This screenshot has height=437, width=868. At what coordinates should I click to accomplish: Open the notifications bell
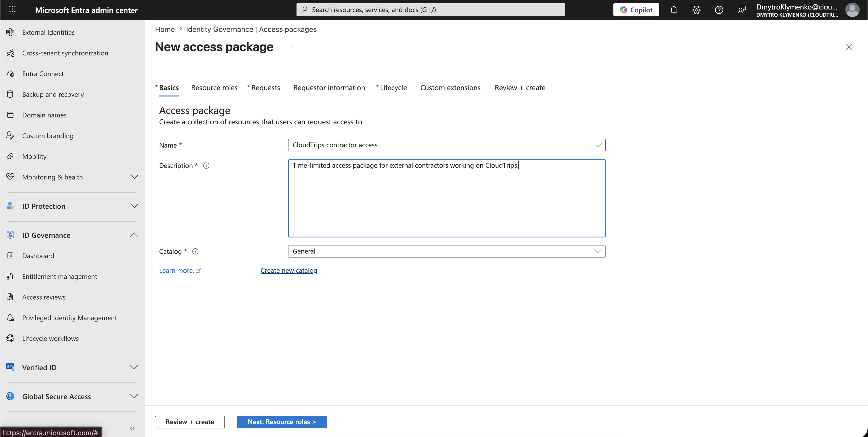coord(674,10)
